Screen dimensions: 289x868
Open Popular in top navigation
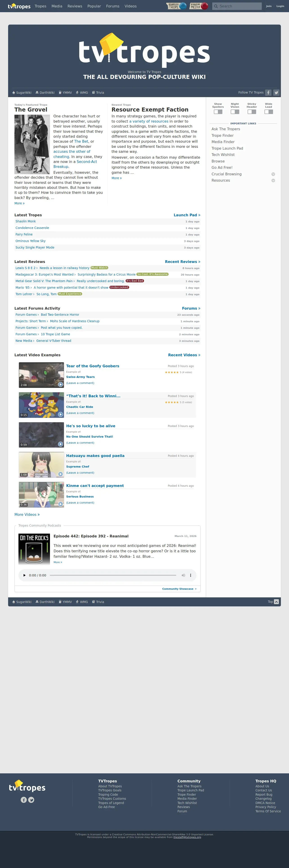tap(94, 6)
